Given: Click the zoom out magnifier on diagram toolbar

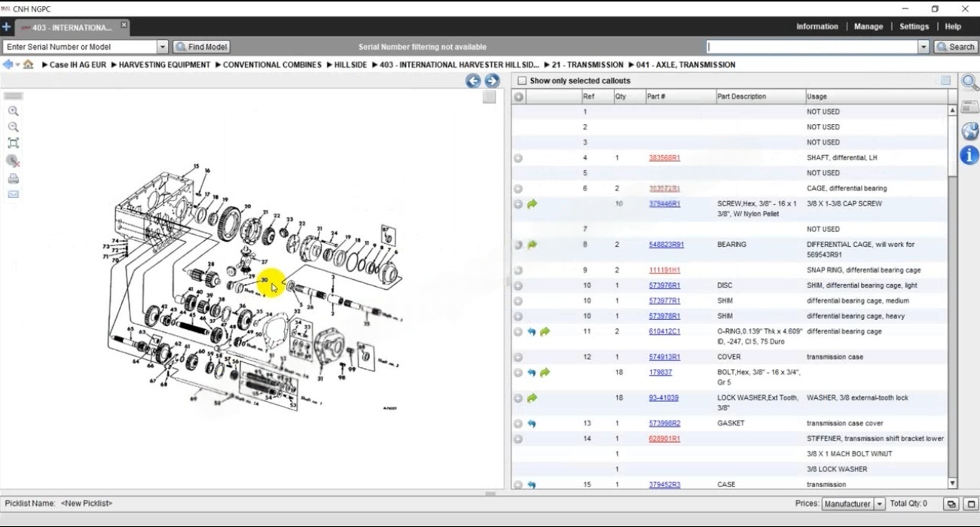Looking at the screenshot, I should 13,127.
